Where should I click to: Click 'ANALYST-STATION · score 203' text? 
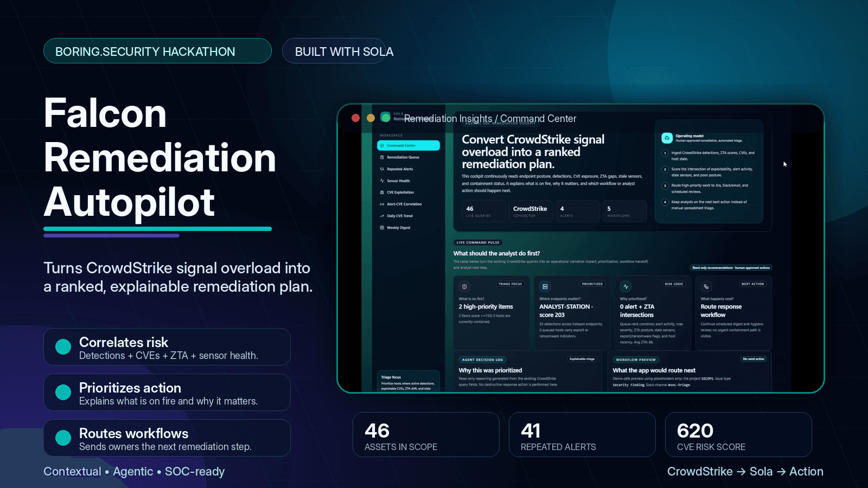566,311
